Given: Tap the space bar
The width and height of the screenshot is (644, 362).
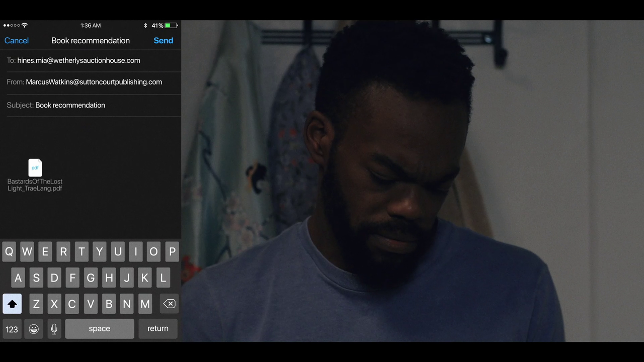Looking at the screenshot, I should coord(100,329).
